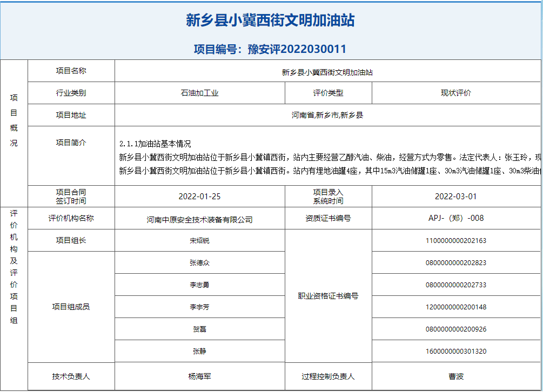Click 河南中原安全技术装备有限公司 cell
Viewport: 543px width, 392px height.
[200, 218]
